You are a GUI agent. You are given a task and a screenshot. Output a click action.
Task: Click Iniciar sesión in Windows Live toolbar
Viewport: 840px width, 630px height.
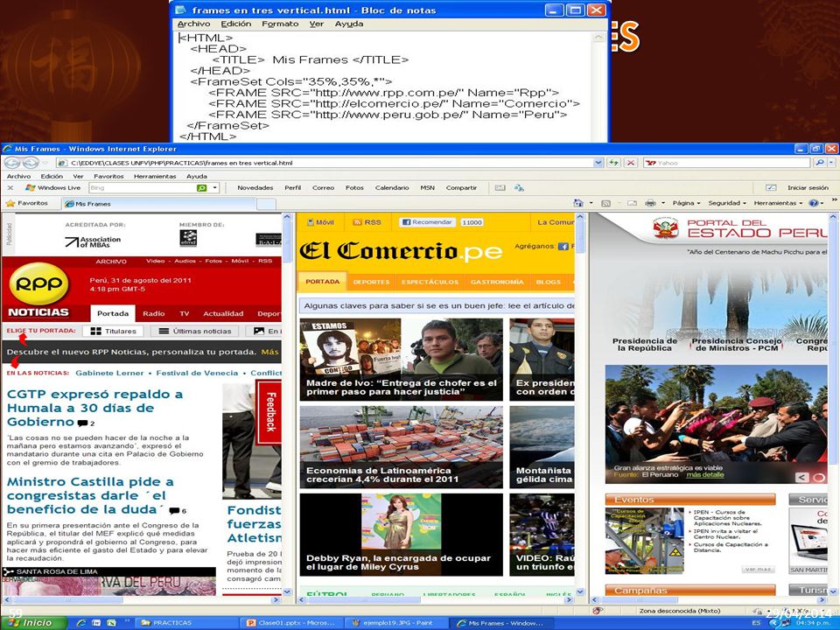(808, 188)
